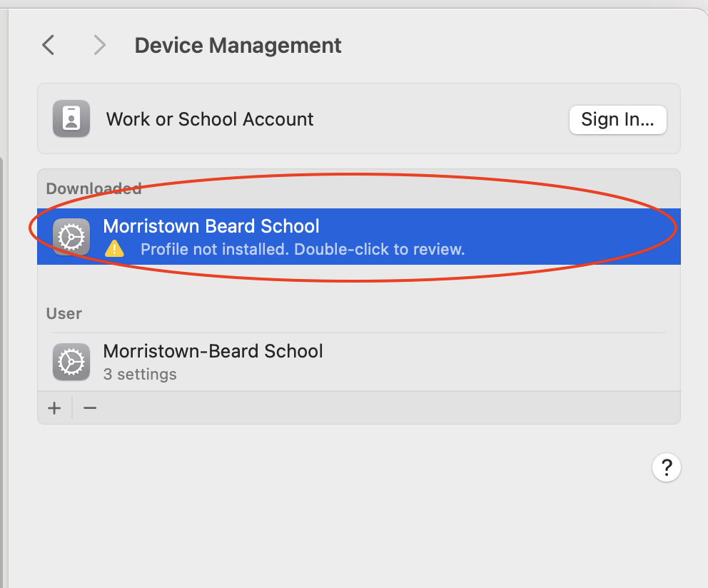Click 'Profile not installed. Double-click to review.' text
The image size is (708, 588).
tap(303, 249)
